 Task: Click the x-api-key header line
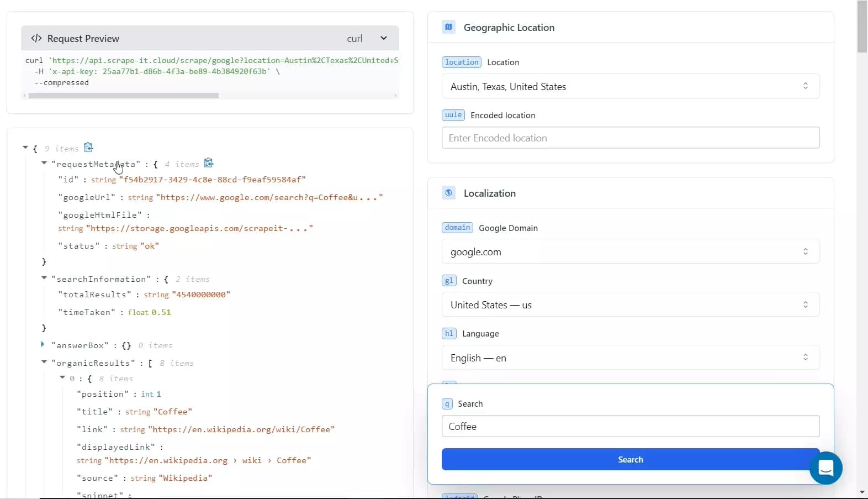(157, 71)
